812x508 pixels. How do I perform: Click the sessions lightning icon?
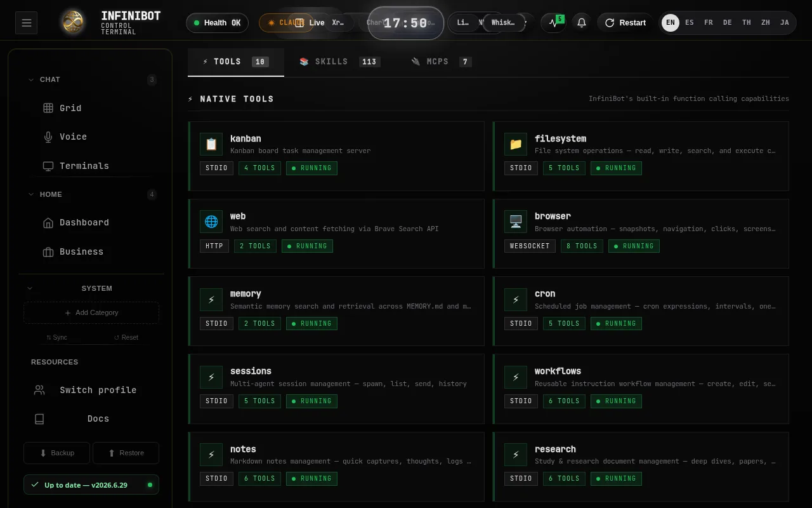pyautogui.click(x=211, y=377)
